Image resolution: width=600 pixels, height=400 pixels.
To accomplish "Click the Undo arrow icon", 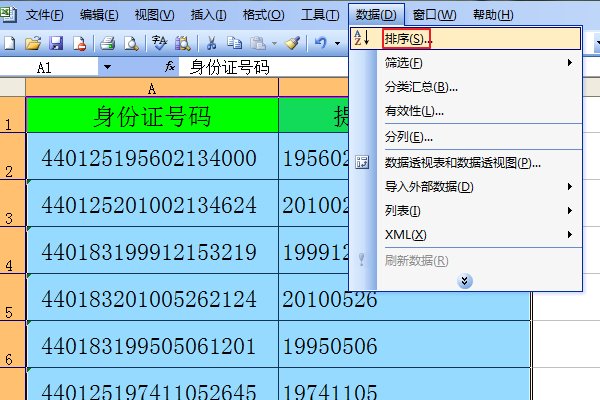I will coord(321,42).
